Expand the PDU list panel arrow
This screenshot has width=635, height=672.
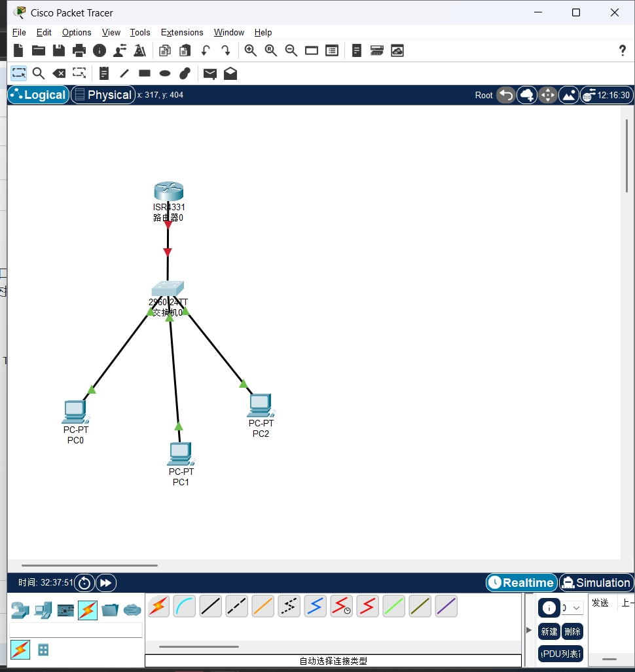pos(529,630)
